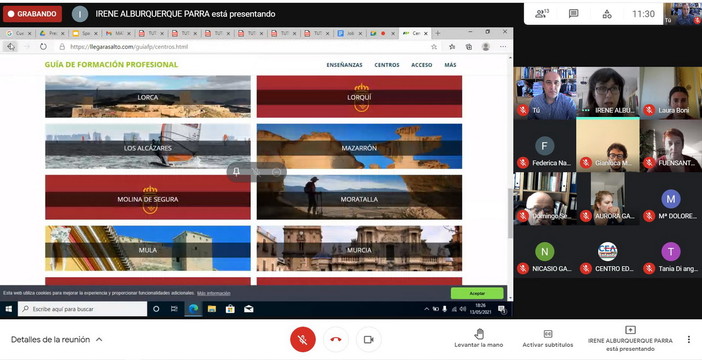Open the Windows Start menu

click(x=8, y=309)
